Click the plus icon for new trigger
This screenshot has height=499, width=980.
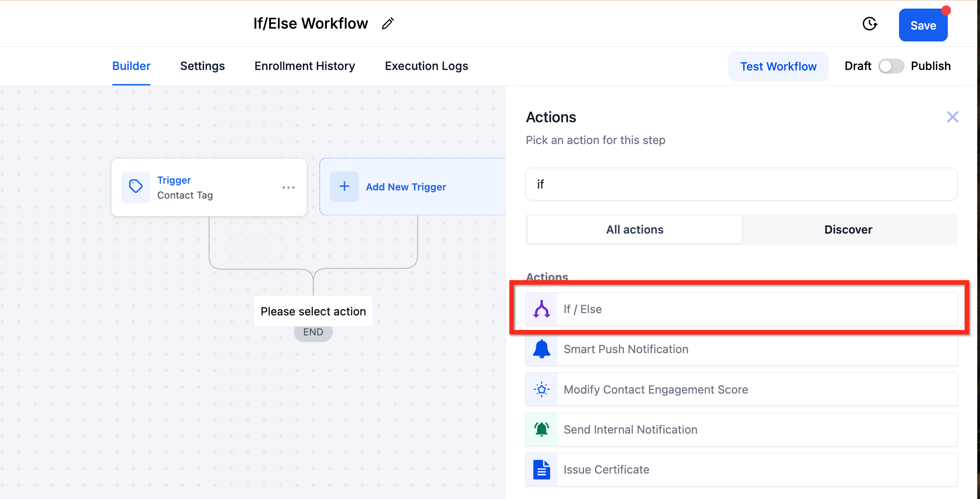click(x=344, y=186)
